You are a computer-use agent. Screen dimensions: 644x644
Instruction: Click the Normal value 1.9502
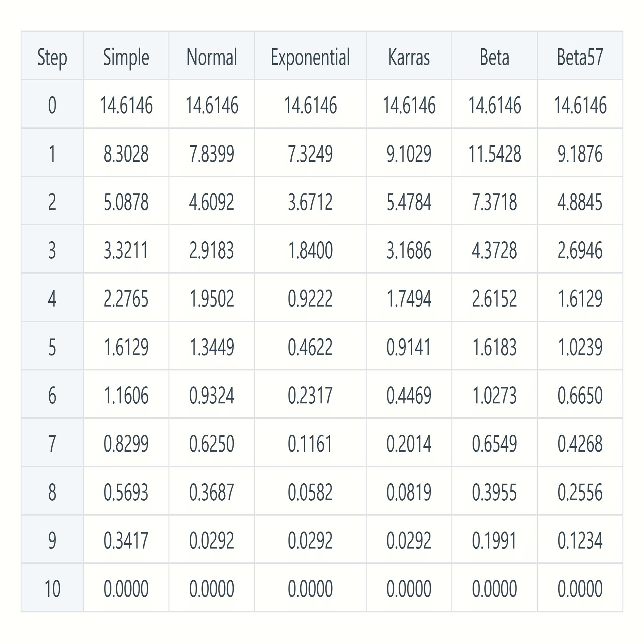click(x=212, y=299)
